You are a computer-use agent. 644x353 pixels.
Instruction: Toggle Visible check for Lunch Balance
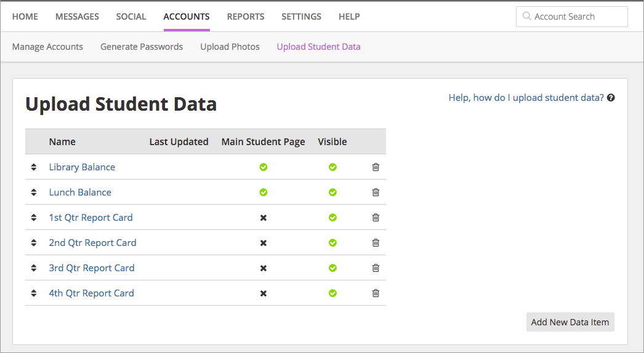point(332,192)
